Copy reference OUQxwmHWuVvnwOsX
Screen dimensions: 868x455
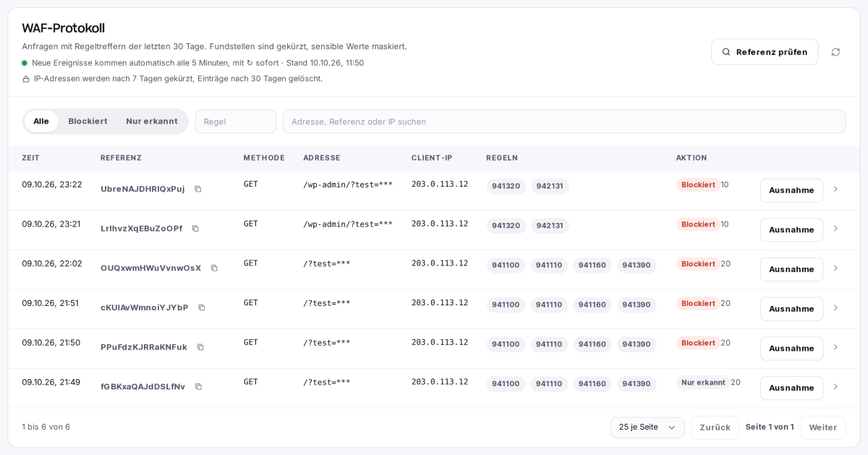coord(214,268)
